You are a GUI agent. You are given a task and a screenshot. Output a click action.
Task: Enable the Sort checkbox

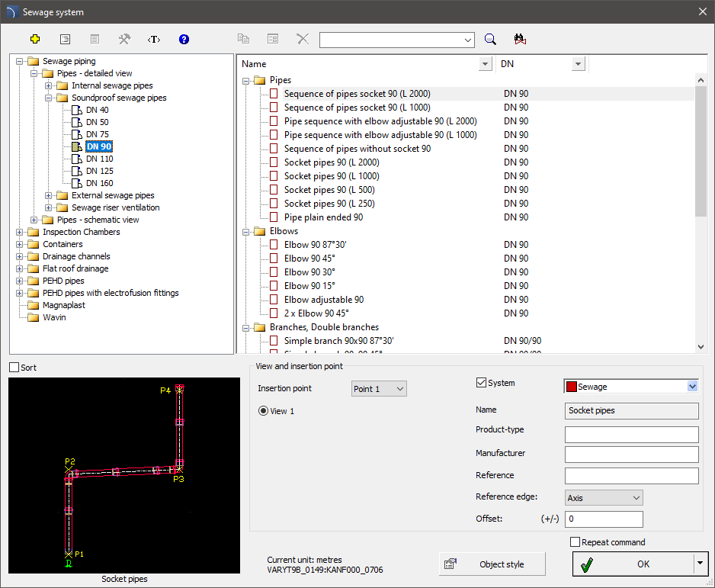14,368
